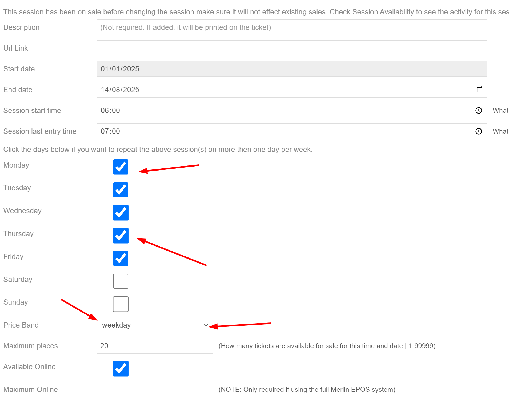Screen dimensions: 509x420
Task: Focus the Maximum Online input field
Action: [x=155, y=389]
